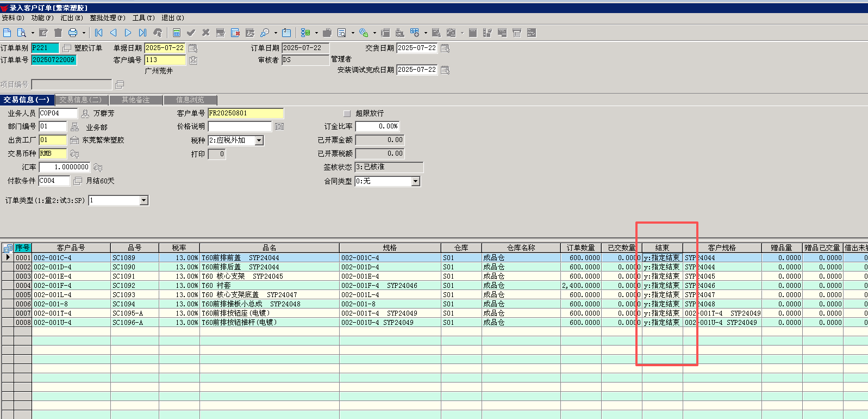Click the green checklist toolbar icon
Viewport: 868px width, 419px height.
tap(305, 33)
